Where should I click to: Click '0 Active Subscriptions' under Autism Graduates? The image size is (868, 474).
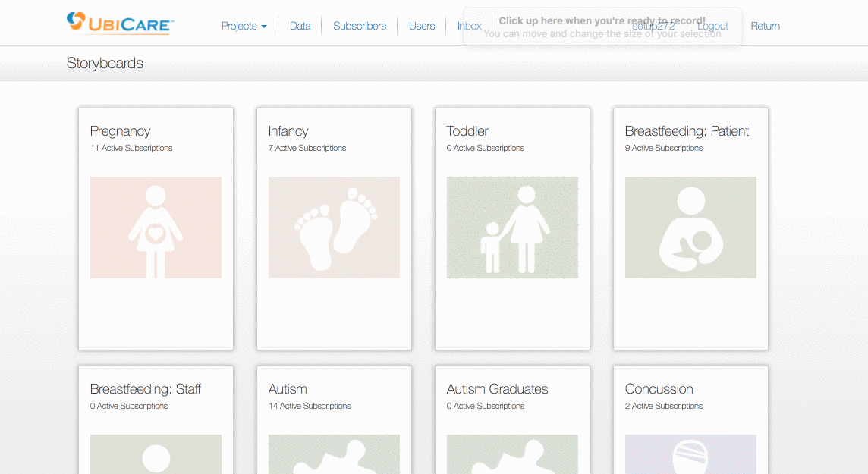point(486,406)
